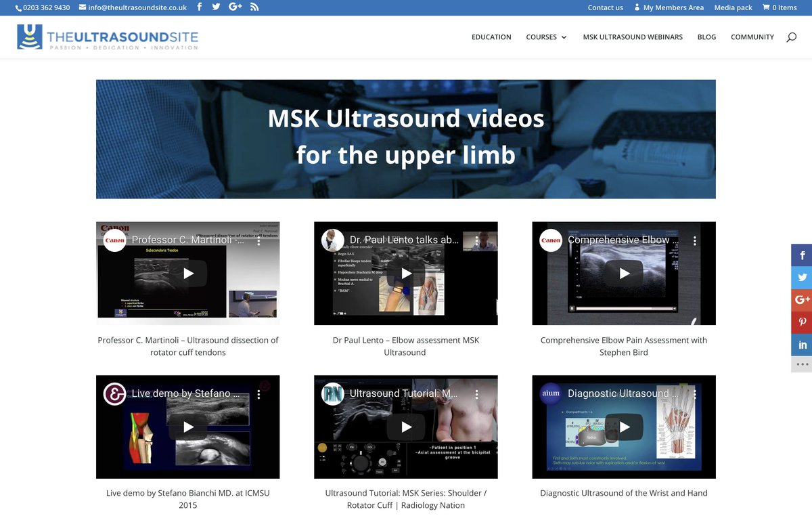Image resolution: width=812 pixels, height=516 pixels.
Task: Open the Education menu item
Action: pos(491,37)
